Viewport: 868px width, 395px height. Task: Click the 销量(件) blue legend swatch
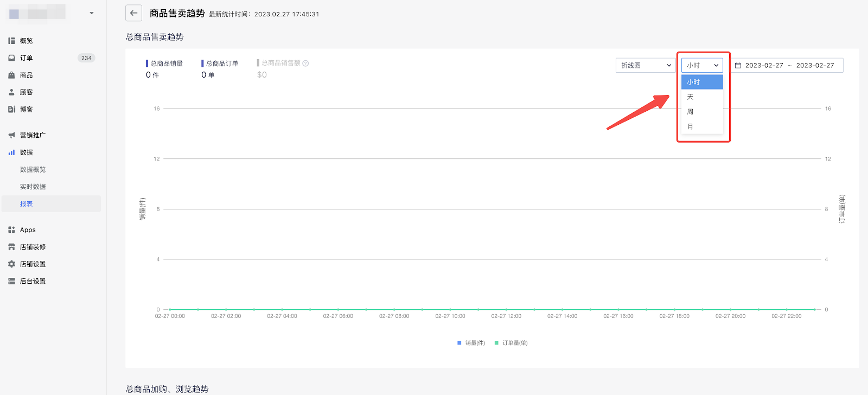coord(459,343)
